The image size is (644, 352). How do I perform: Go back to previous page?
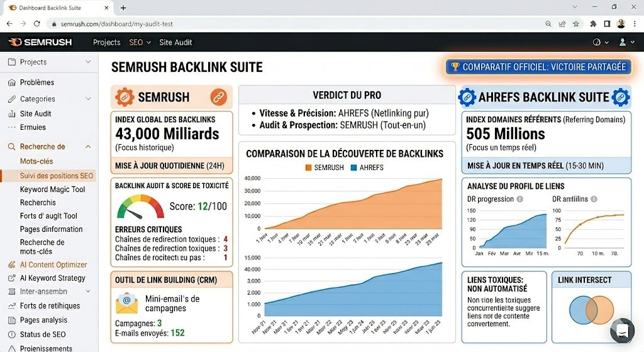click(9, 24)
